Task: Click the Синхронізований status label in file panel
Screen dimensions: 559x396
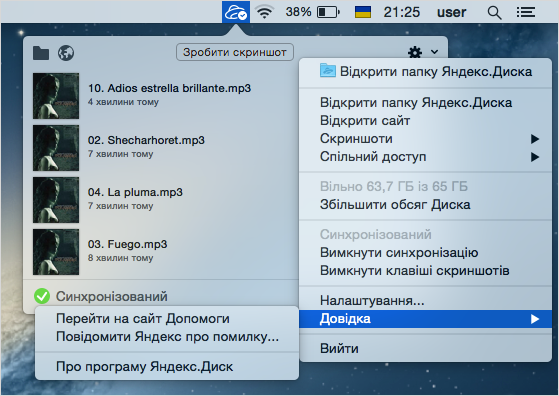Action: coord(112,297)
